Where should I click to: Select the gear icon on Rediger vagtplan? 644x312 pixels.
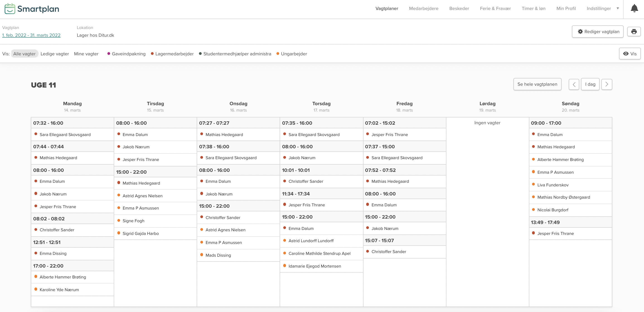[x=581, y=32]
